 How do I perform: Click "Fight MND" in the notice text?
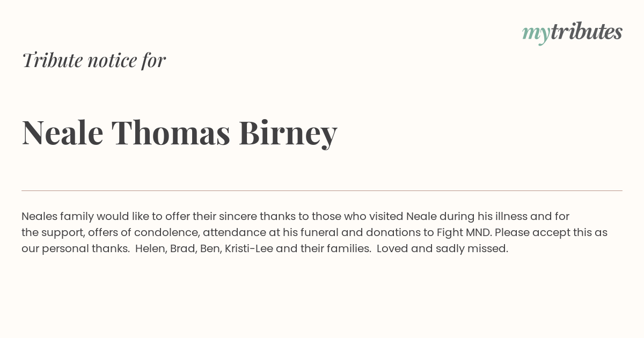[x=464, y=233]
